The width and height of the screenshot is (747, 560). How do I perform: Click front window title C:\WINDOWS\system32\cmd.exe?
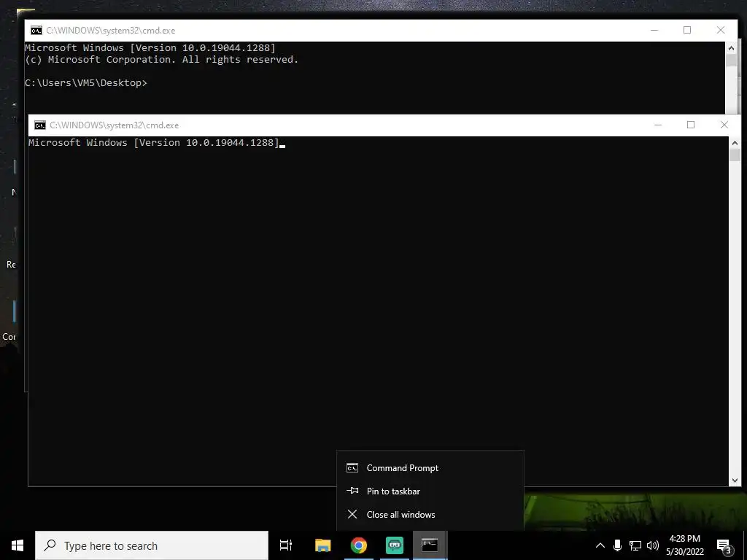click(x=115, y=125)
